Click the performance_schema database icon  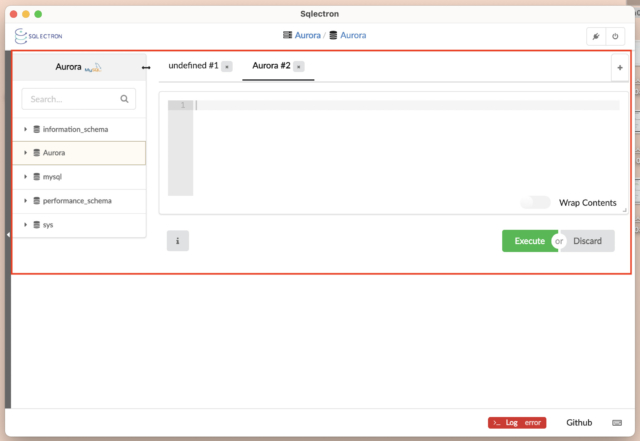click(x=36, y=201)
